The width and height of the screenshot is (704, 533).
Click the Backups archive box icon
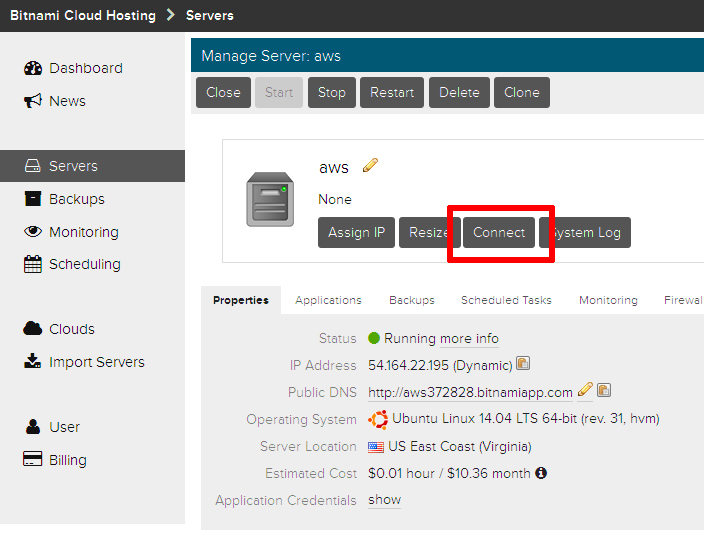pos(33,198)
